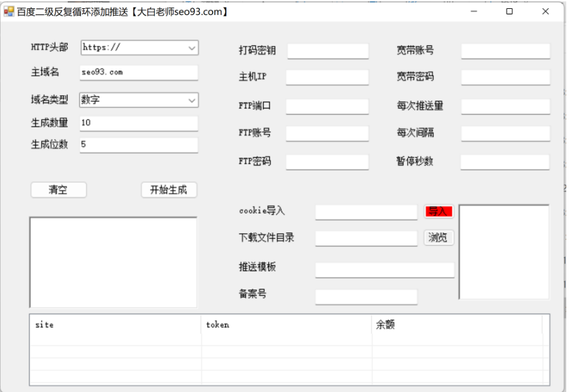
Task: Focus the 主机IP input field
Action: tap(327, 77)
